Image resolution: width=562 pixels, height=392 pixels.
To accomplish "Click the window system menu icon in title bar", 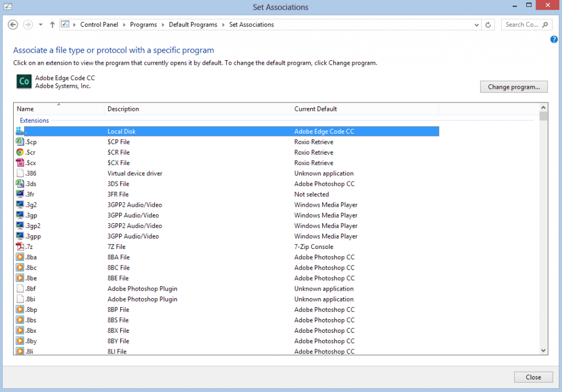I will coord(8,7).
